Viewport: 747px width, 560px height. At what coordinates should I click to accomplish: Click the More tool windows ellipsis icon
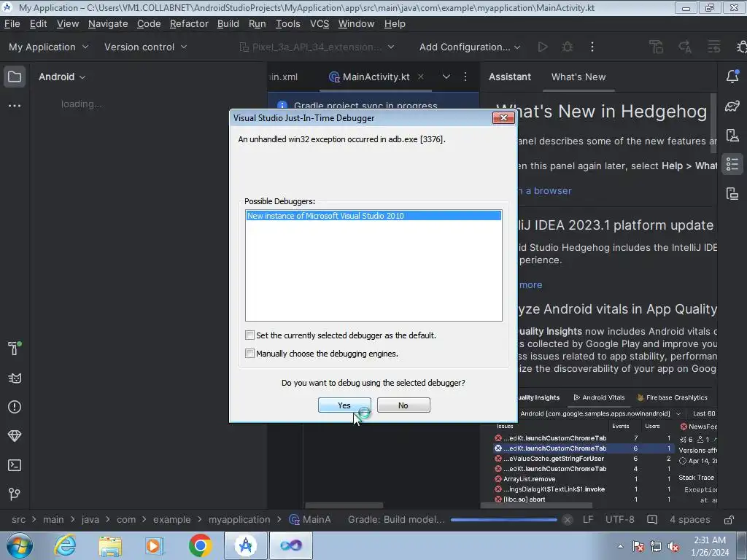15,105
